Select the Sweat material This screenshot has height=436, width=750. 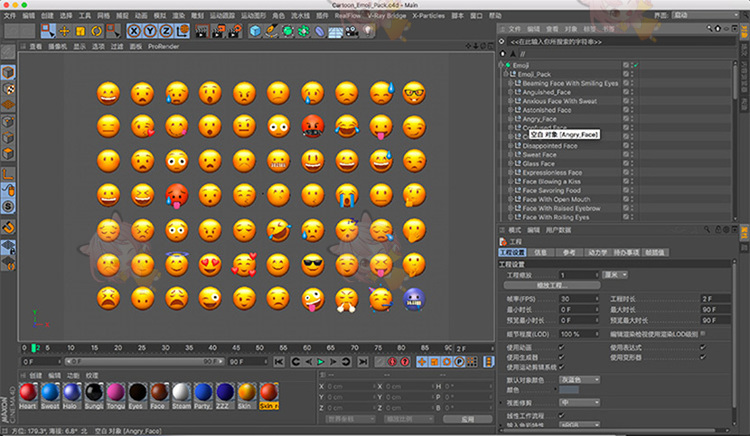tap(50, 396)
